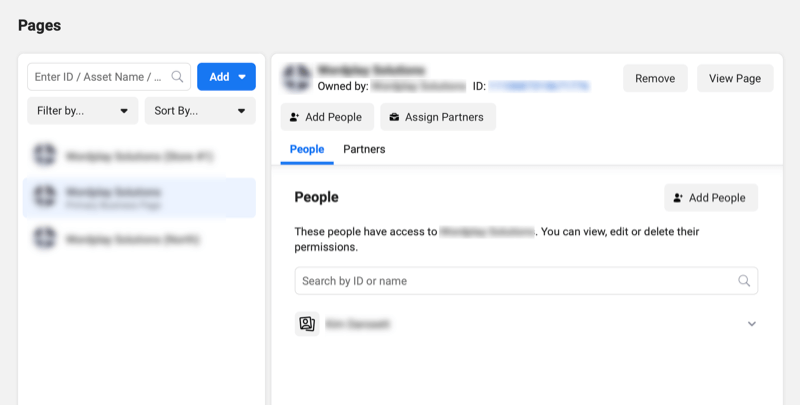Image resolution: width=800 pixels, height=405 pixels.
Task: Click the View Page button
Action: [735, 78]
